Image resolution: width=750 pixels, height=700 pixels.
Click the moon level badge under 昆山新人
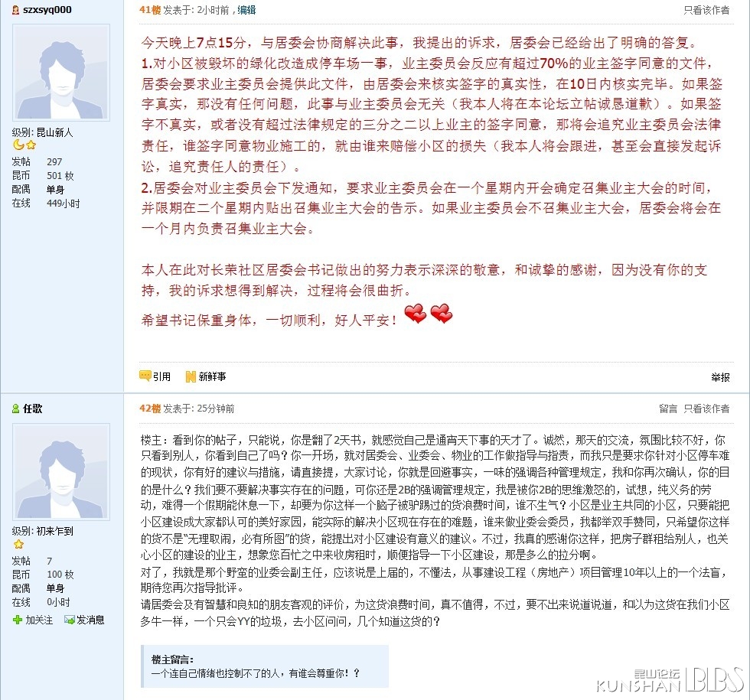pos(18,145)
